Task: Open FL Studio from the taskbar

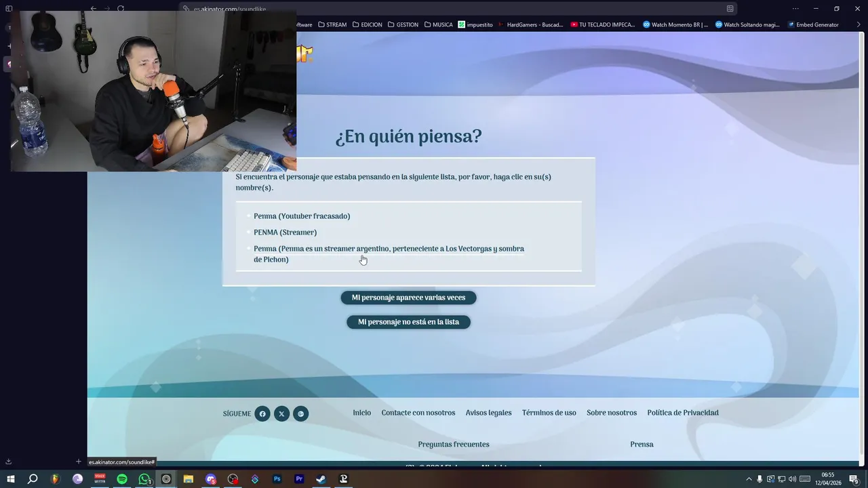Action: pyautogui.click(x=55, y=479)
